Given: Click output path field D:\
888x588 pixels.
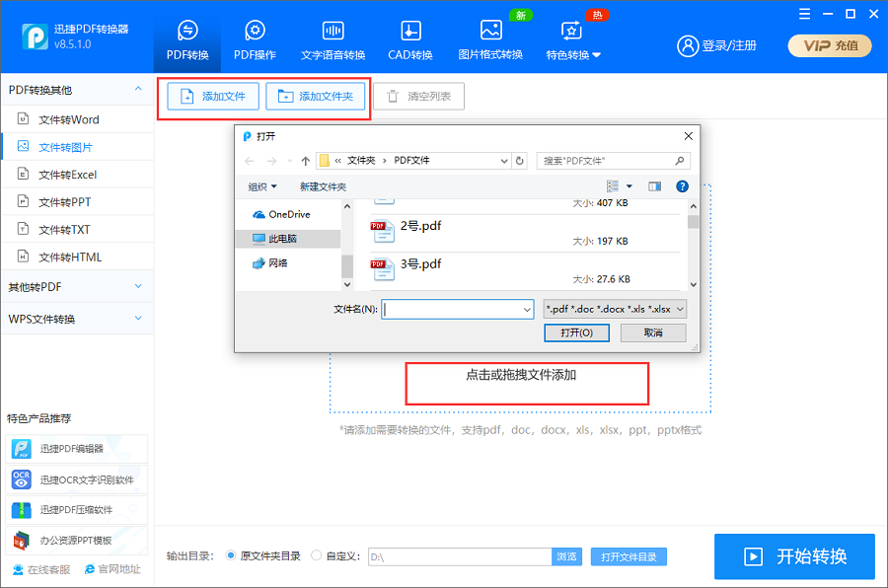Looking at the screenshot, I should (460, 556).
